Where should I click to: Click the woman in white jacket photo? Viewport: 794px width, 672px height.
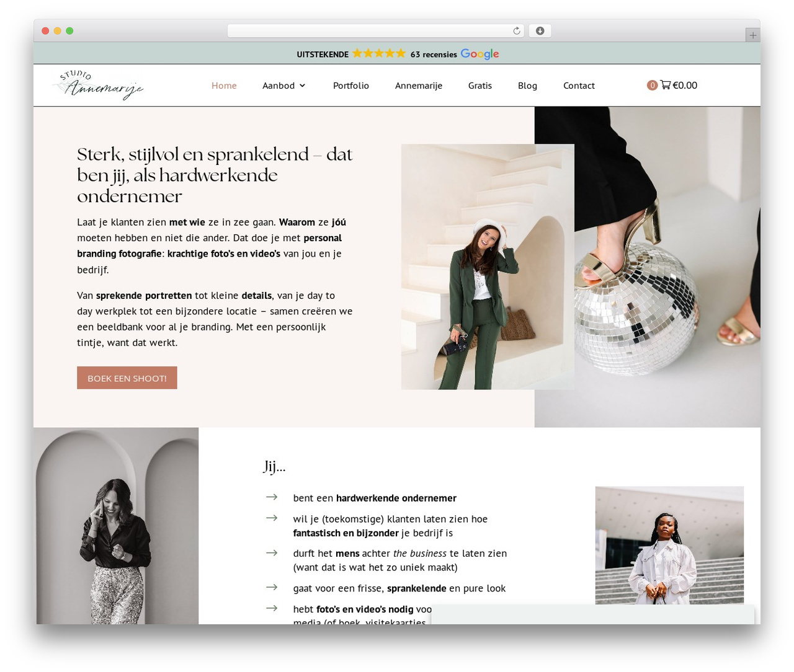click(x=669, y=546)
